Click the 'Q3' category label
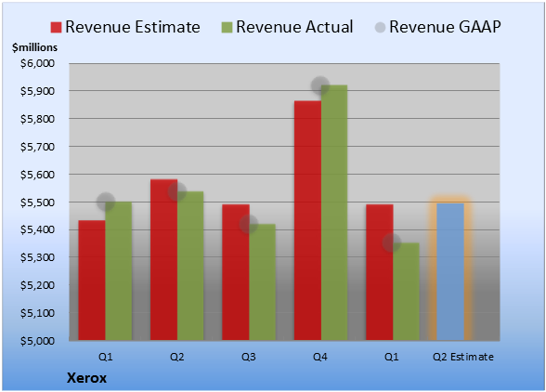Viewport: 546px width, 392px height. 249,357
